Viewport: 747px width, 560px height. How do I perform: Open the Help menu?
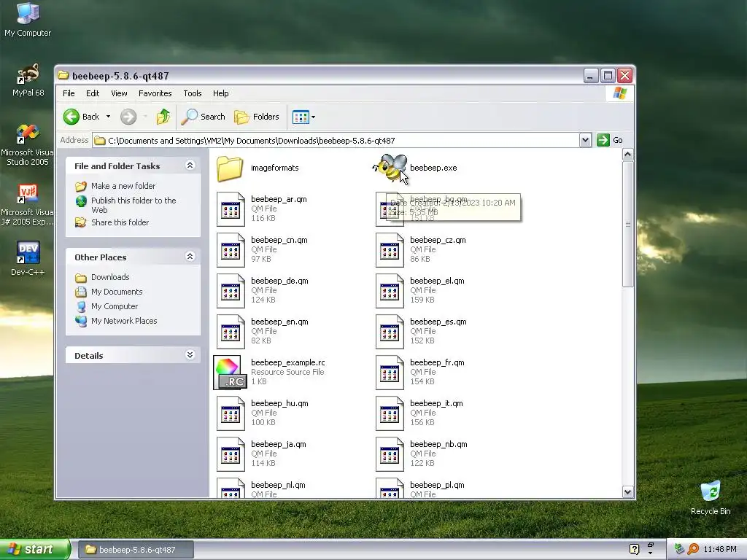220,93
